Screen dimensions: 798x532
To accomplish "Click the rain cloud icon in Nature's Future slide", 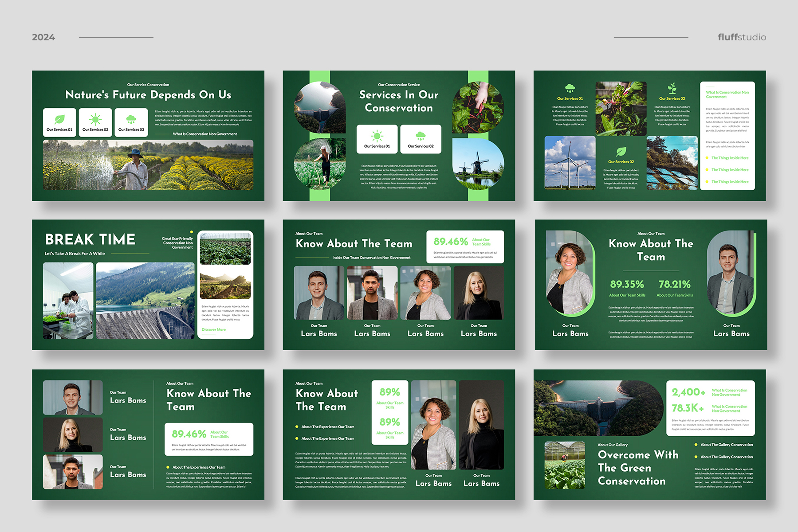I will 131,119.
